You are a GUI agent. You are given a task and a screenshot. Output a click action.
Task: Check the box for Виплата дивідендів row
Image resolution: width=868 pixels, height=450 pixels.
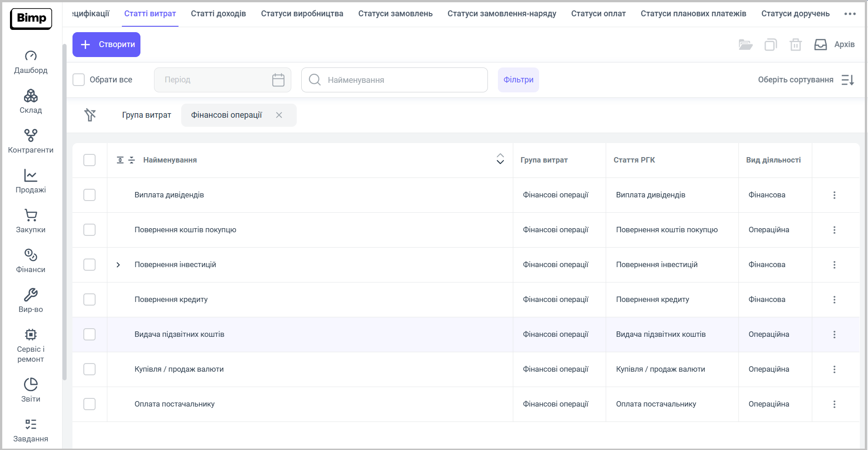tap(90, 195)
